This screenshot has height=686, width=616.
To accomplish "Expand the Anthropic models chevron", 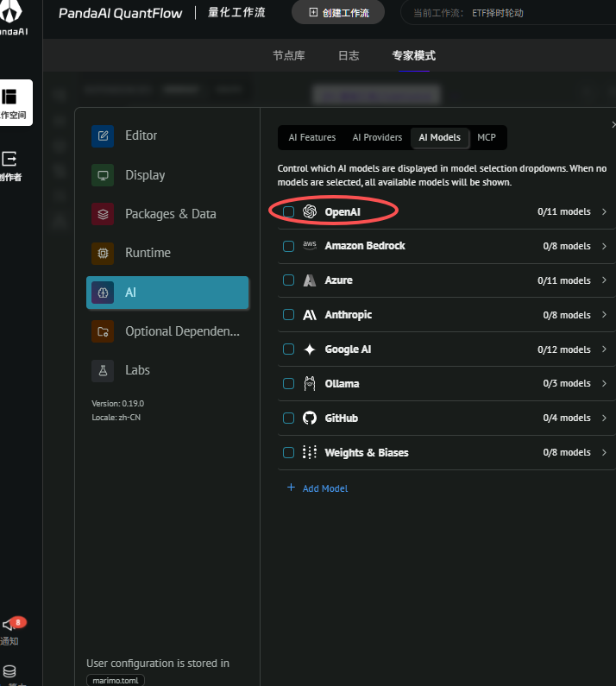I will tap(604, 315).
